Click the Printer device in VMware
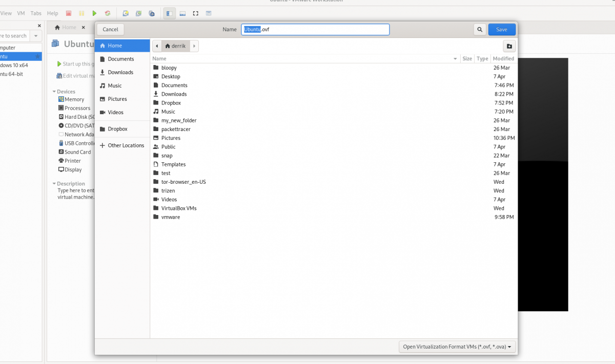The image size is (615, 364). (70, 161)
